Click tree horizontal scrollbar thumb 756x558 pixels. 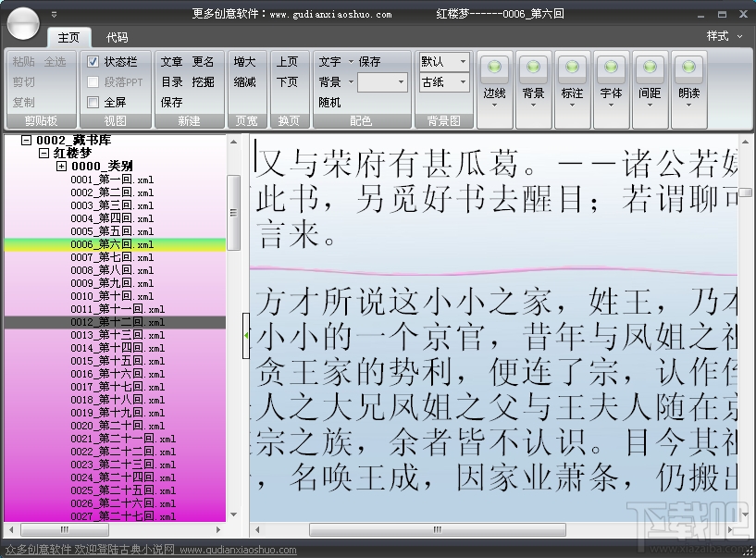pos(65,529)
